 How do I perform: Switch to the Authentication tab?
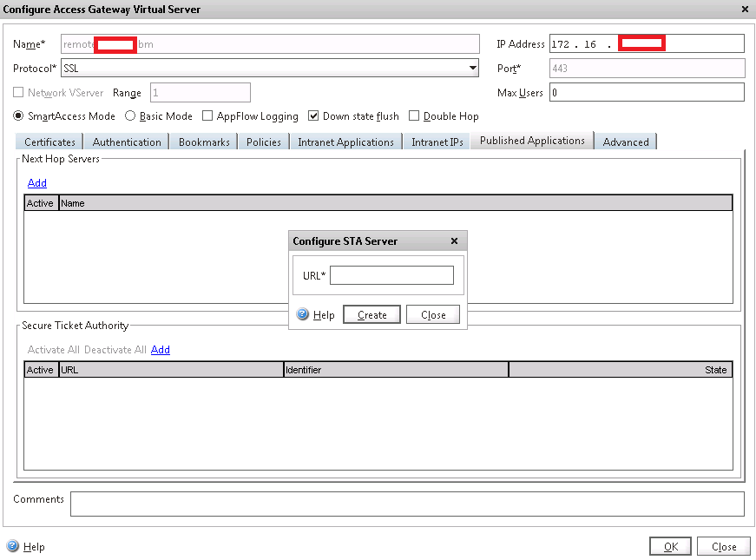(127, 142)
